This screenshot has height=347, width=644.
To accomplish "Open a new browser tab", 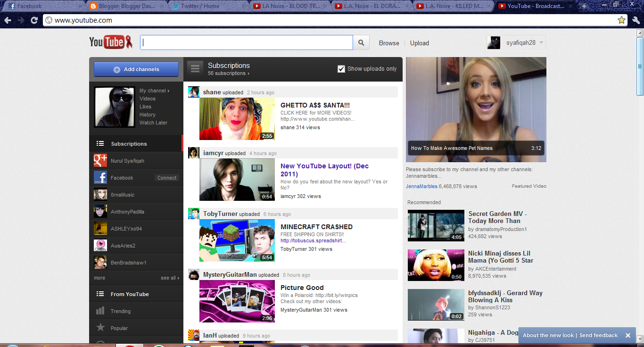I will (x=584, y=6).
